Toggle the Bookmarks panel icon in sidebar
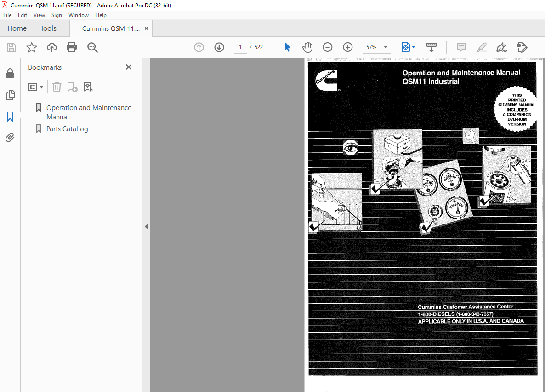Image resolution: width=545 pixels, height=392 pixels. click(10, 116)
